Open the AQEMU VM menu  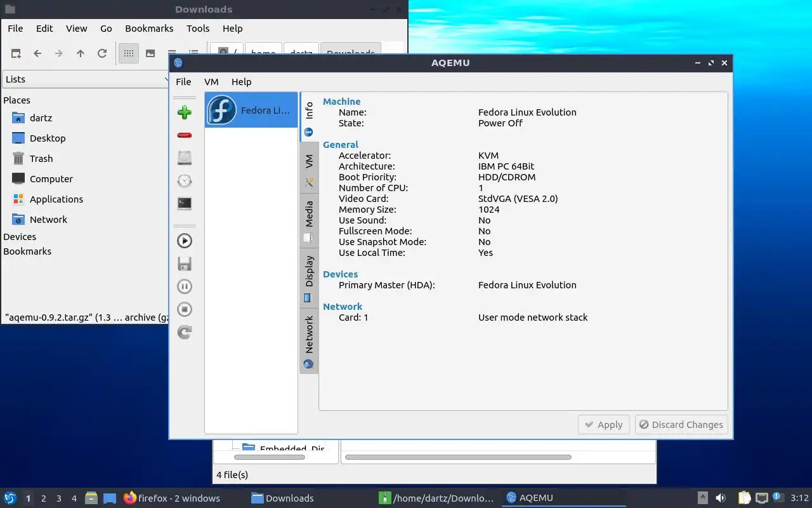coord(211,81)
